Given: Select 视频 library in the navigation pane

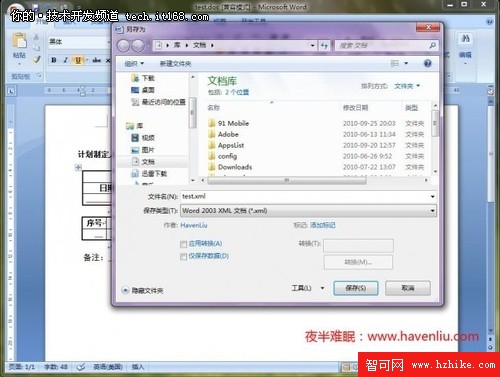Looking at the screenshot, I should (x=143, y=138).
